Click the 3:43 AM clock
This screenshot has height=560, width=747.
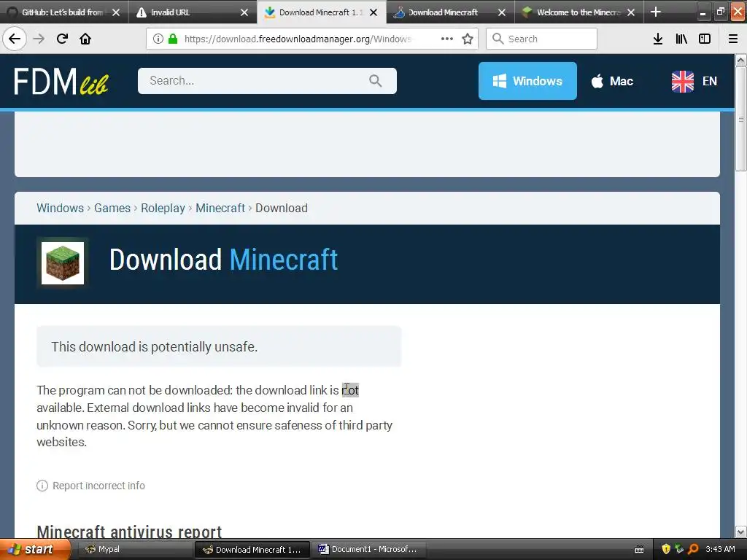click(720, 549)
